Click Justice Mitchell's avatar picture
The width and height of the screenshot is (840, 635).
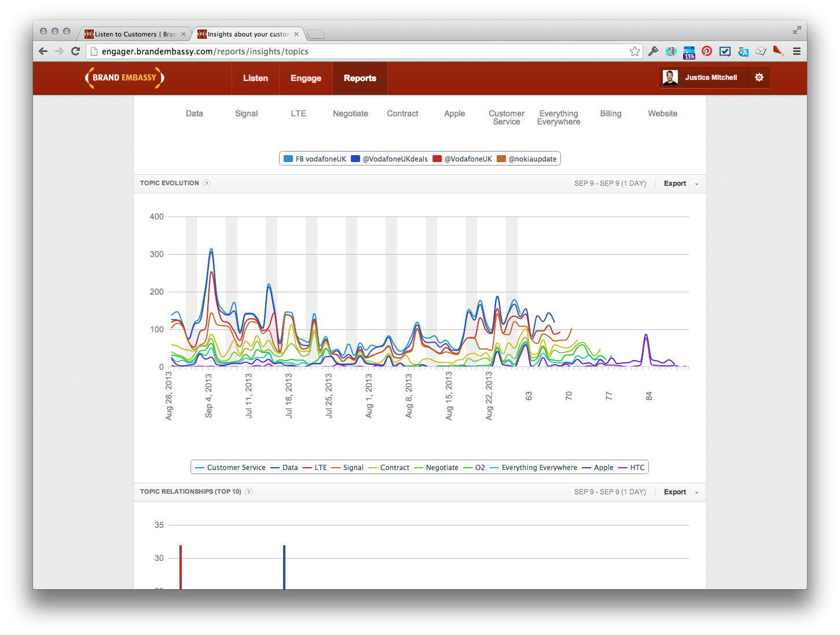[670, 78]
